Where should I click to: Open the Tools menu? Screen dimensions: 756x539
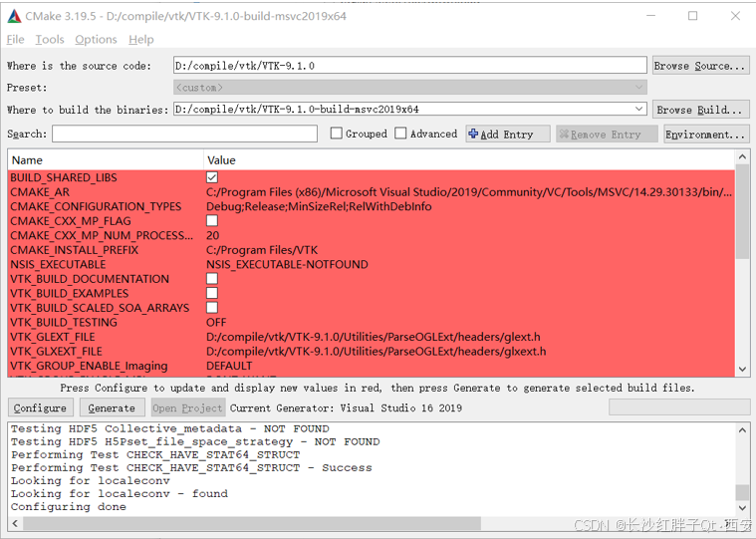(50, 40)
